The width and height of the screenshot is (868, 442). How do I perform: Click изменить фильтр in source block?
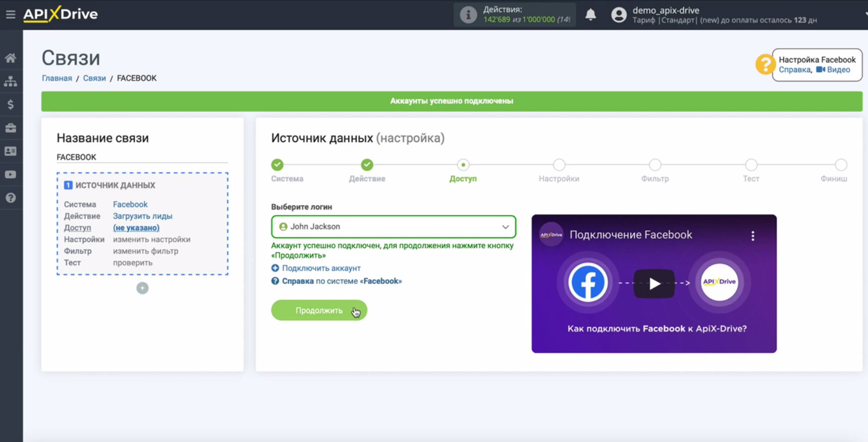(x=145, y=251)
